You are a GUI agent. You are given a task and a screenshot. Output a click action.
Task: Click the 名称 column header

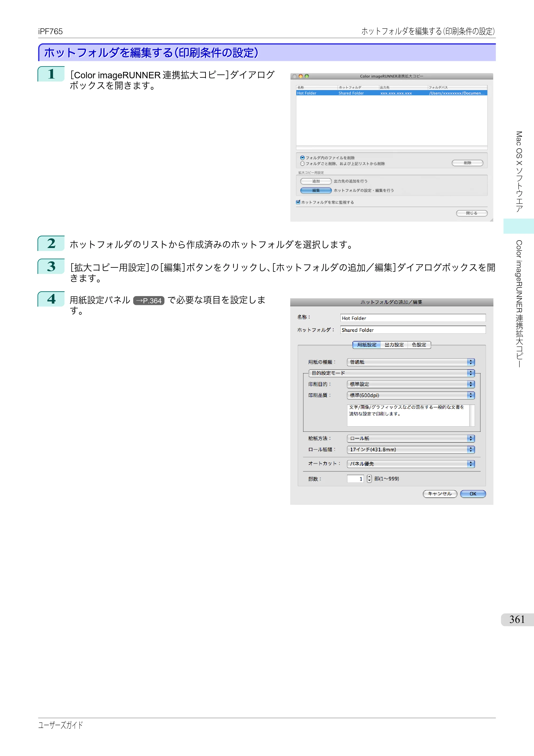[x=317, y=87]
